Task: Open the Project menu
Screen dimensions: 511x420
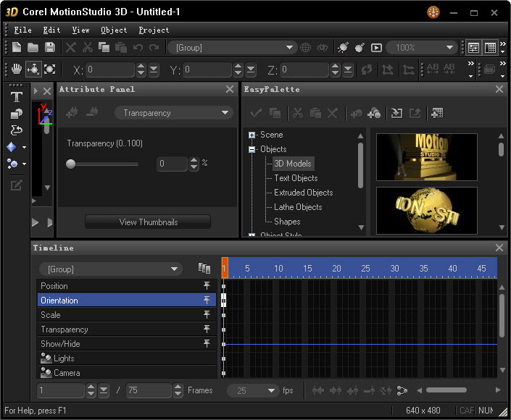Action: click(154, 30)
